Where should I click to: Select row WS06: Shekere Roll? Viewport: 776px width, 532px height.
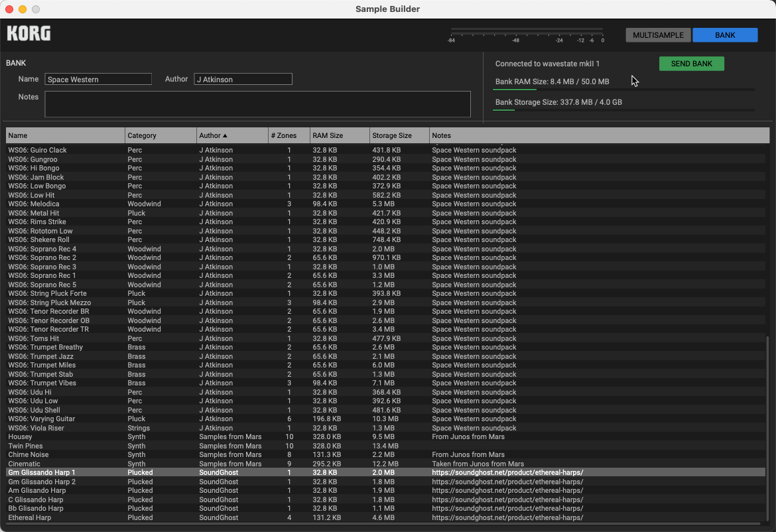coord(385,239)
